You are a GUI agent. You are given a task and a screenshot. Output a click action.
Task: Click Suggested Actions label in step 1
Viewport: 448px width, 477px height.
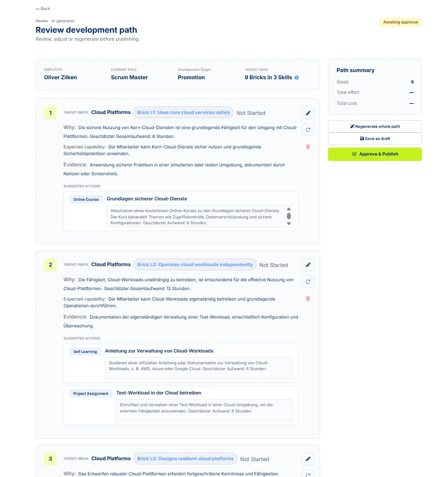[82, 186]
